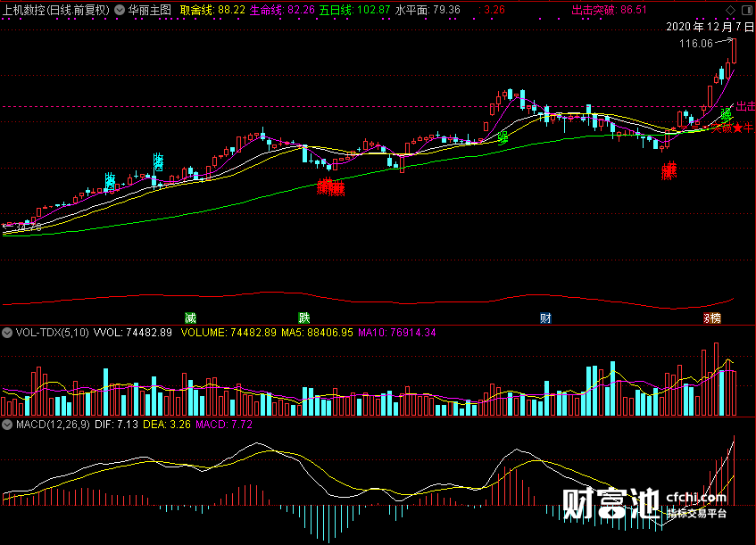Screen dimensions: 756x545
Task: Click the 华丽主图 indicator name
Action: tap(149, 10)
